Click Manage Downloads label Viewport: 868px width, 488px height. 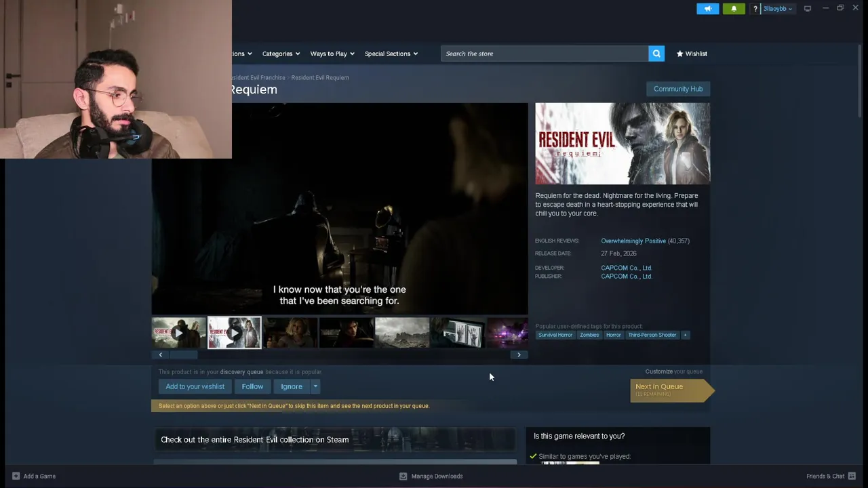click(x=437, y=476)
